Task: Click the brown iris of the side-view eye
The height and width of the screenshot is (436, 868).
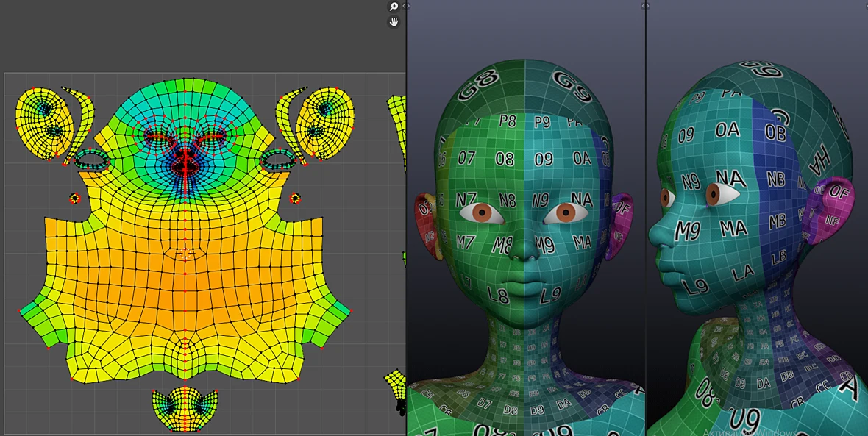Action: pos(714,193)
